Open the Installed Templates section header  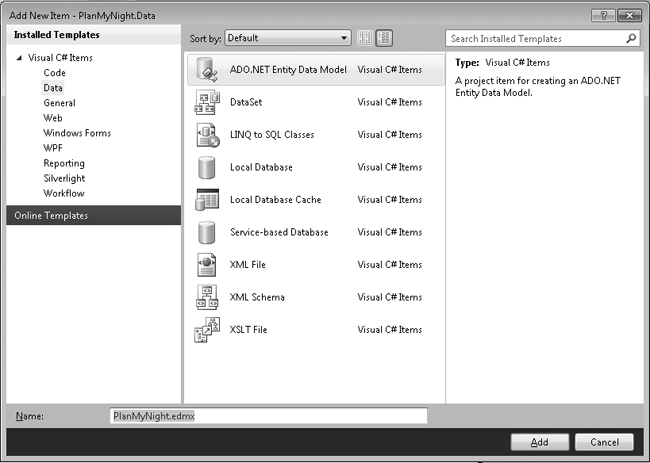pos(94,35)
